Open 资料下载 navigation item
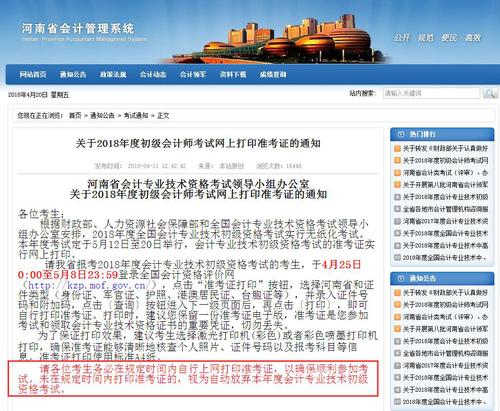 pyautogui.click(x=233, y=74)
